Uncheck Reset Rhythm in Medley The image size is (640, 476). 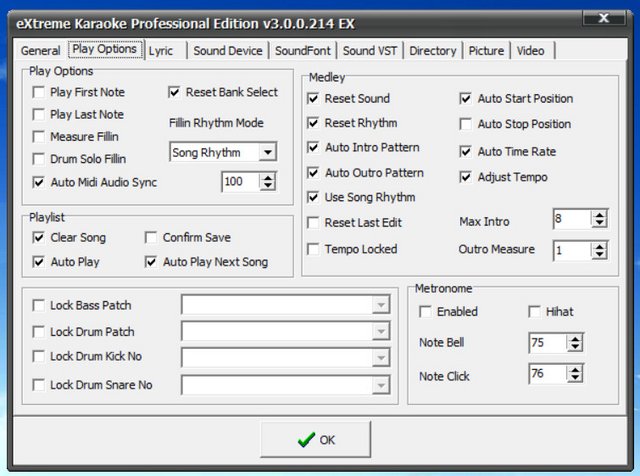pyautogui.click(x=313, y=123)
